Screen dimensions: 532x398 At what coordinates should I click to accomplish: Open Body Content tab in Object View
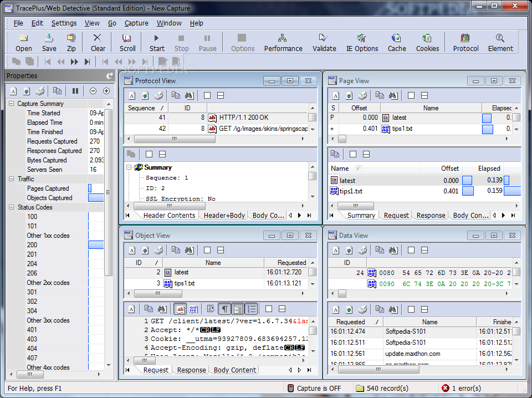[234, 370]
